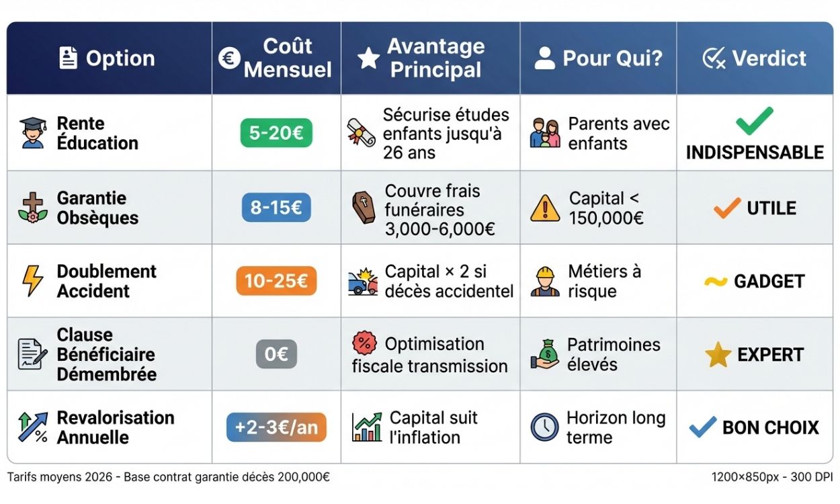Viewport: 840px width, 504px height.
Task: Click the Coût Mensuel column header
Action: [276, 58]
